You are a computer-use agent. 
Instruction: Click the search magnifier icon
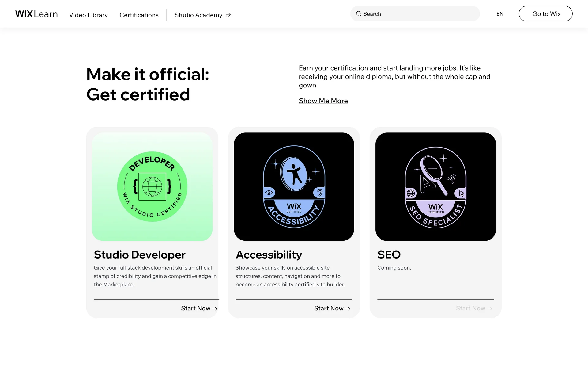click(x=358, y=14)
